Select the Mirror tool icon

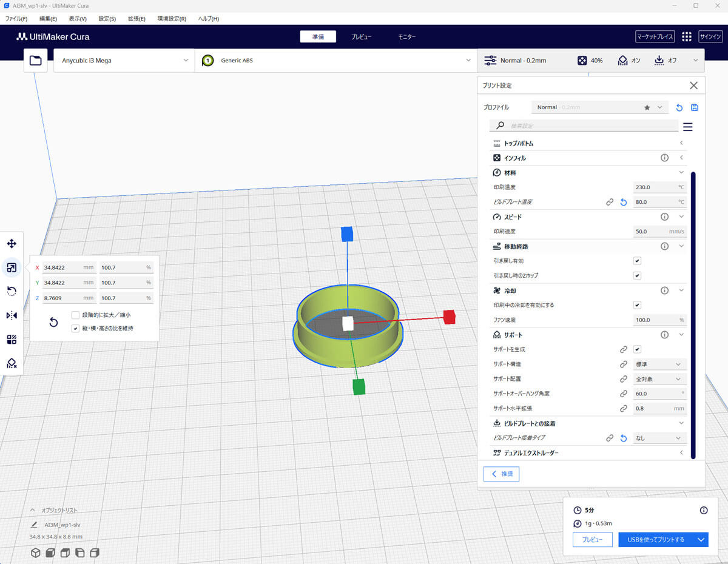(x=12, y=315)
